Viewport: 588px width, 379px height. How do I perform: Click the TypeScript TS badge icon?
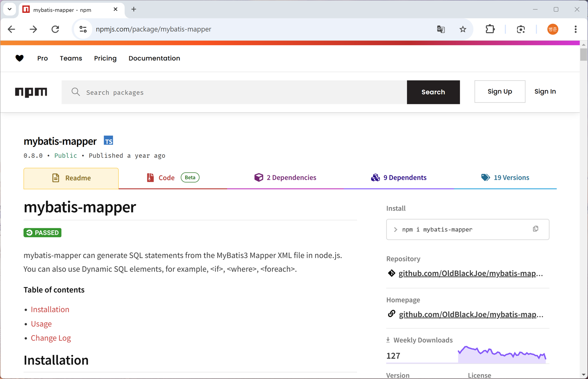tap(108, 141)
